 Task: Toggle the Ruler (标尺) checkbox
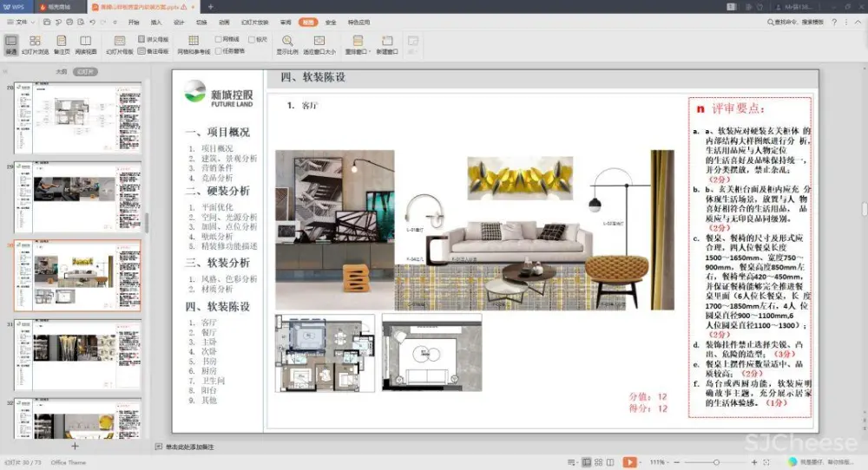click(x=252, y=39)
